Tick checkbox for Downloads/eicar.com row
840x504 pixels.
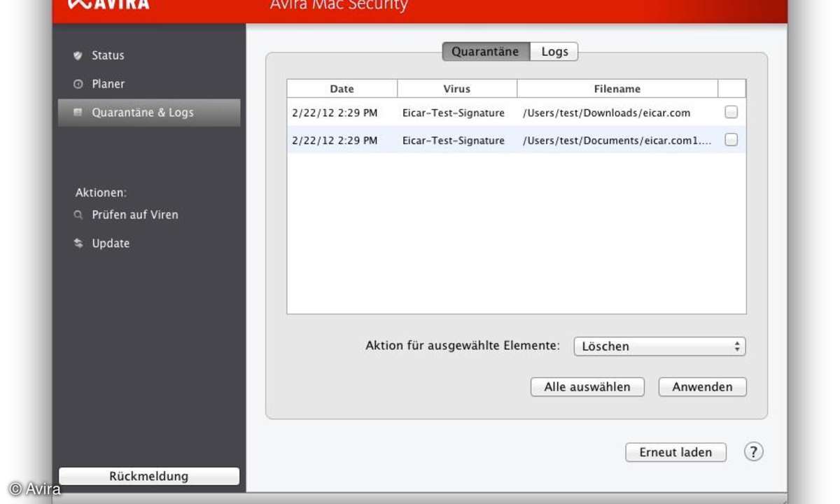point(731,112)
